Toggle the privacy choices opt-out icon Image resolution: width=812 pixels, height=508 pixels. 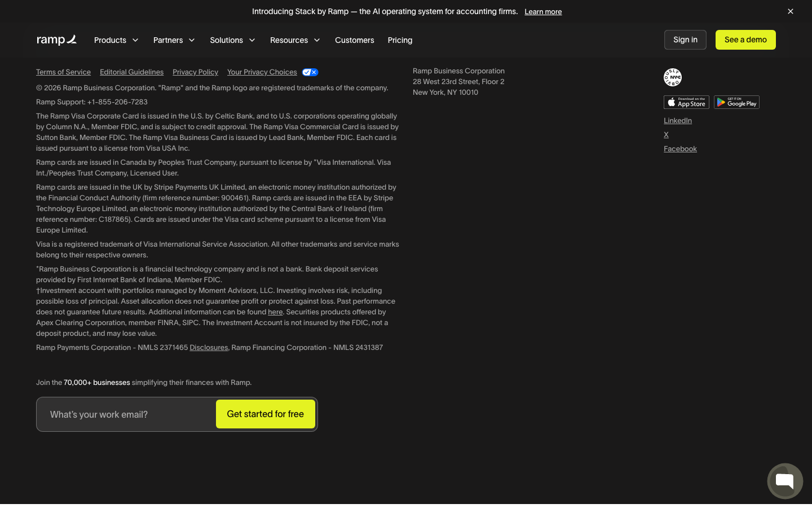coord(310,72)
